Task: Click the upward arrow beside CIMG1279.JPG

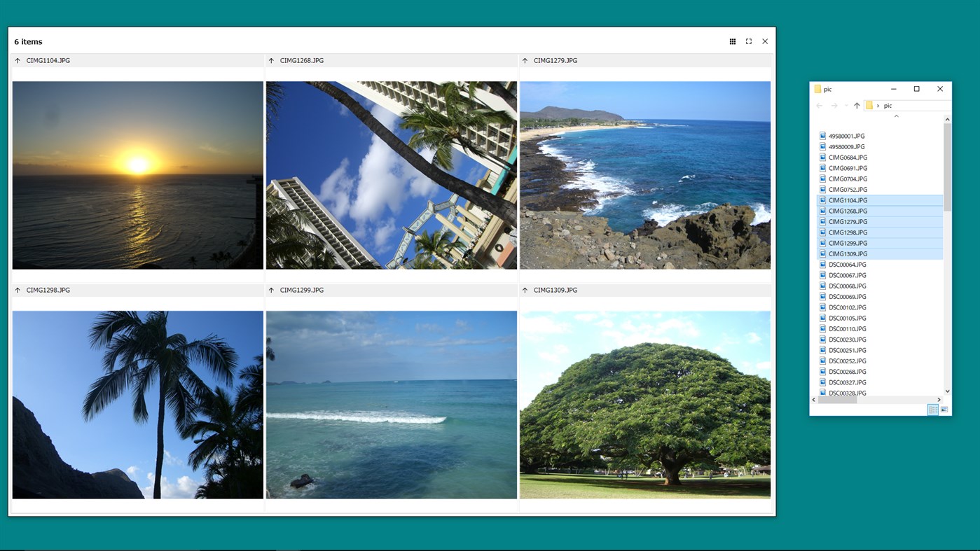Action: pyautogui.click(x=524, y=60)
